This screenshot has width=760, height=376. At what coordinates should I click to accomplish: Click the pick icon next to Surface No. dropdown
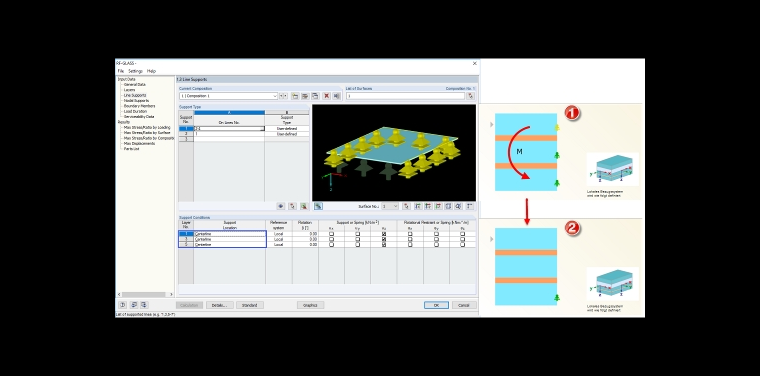(x=406, y=206)
